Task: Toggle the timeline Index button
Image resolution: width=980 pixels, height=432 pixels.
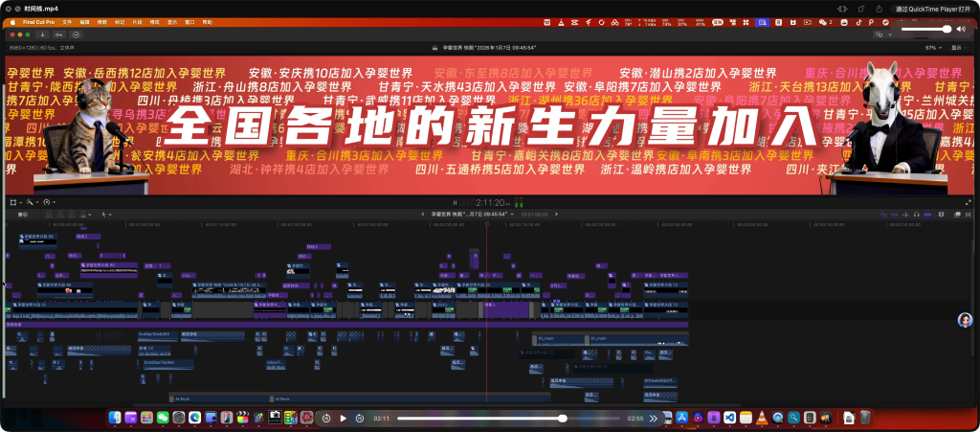Action: coord(23,214)
